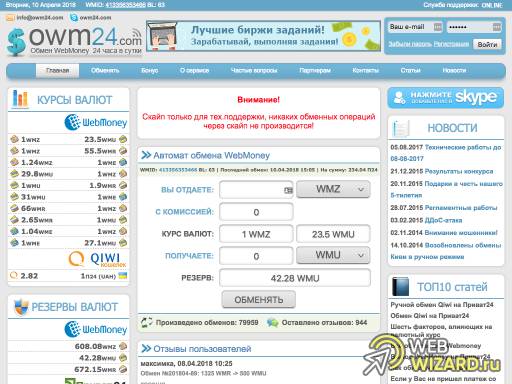512x384 pixels.
Task: Select the 1.24wmz to 1wme rate row
Action: [68, 162]
